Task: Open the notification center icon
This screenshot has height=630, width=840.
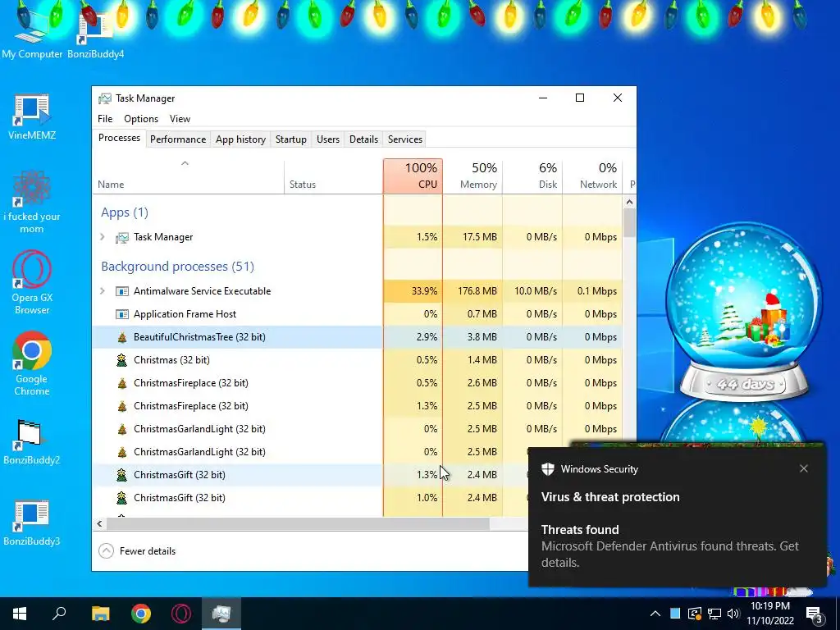Action: [x=815, y=614]
